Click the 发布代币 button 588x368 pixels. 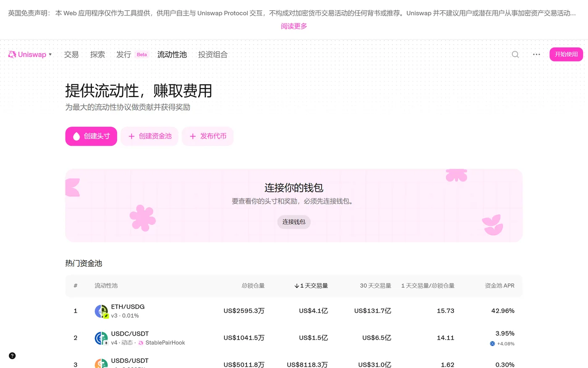tap(207, 136)
